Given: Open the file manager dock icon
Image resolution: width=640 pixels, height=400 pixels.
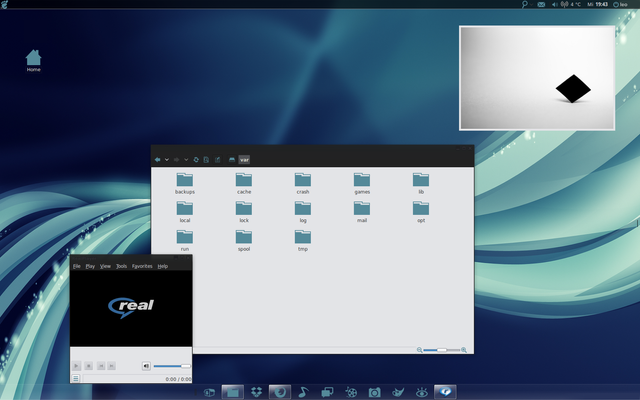Looking at the screenshot, I should click(x=233, y=392).
